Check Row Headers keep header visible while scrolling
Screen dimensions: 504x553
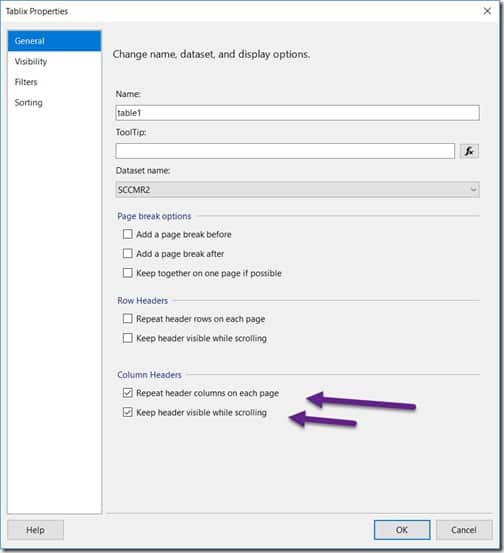pyautogui.click(x=128, y=338)
